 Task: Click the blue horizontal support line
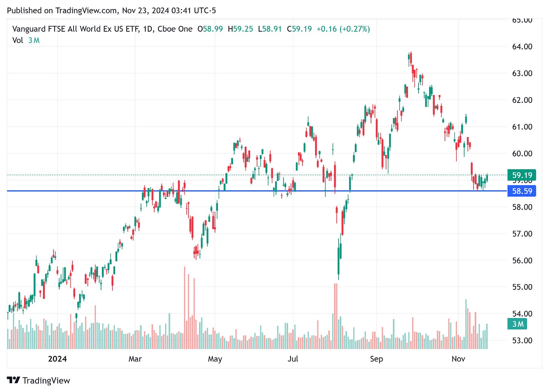257,191
